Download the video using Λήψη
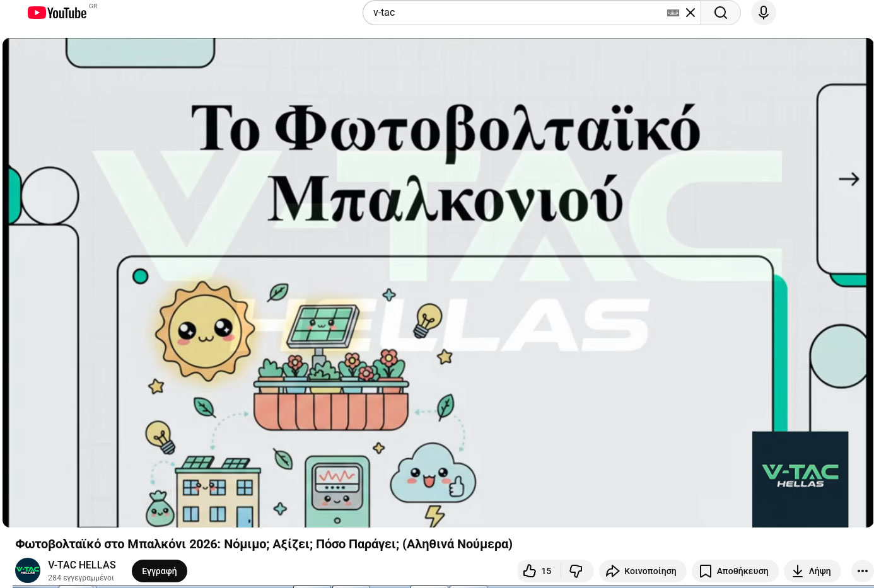The width and height of the screenshot is (874, 588). coord(812,571)
